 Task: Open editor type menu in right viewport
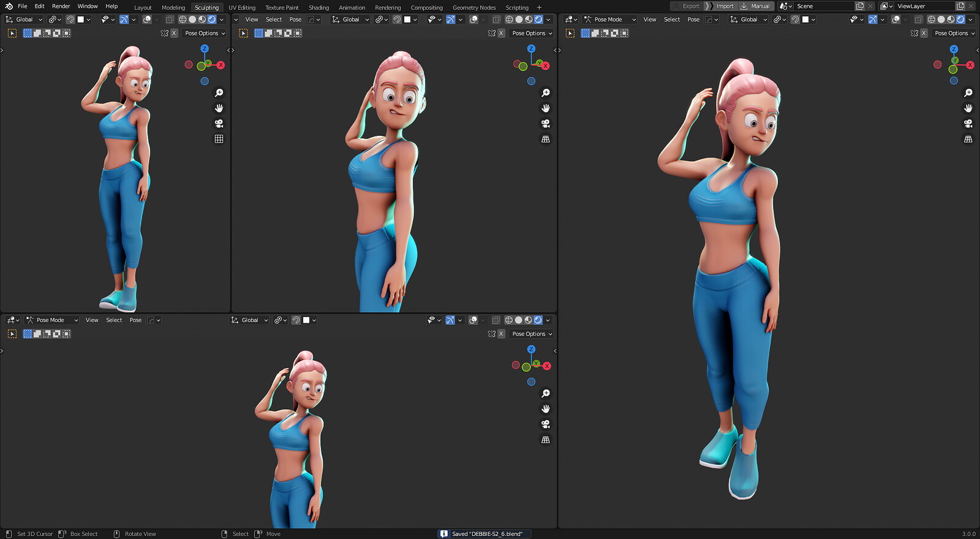pyautogui.click(x=571, y=20)
